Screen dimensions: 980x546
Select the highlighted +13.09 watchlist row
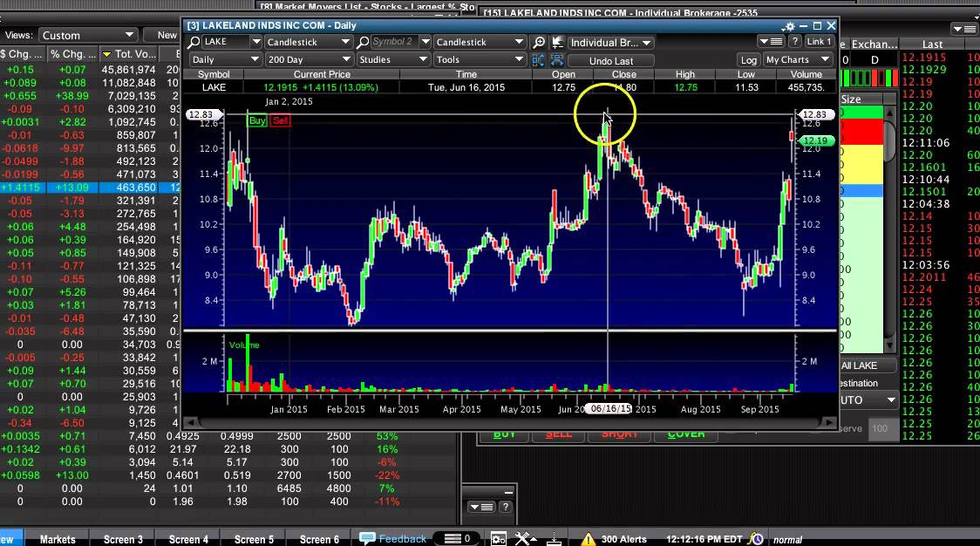(x=90, y=188)
